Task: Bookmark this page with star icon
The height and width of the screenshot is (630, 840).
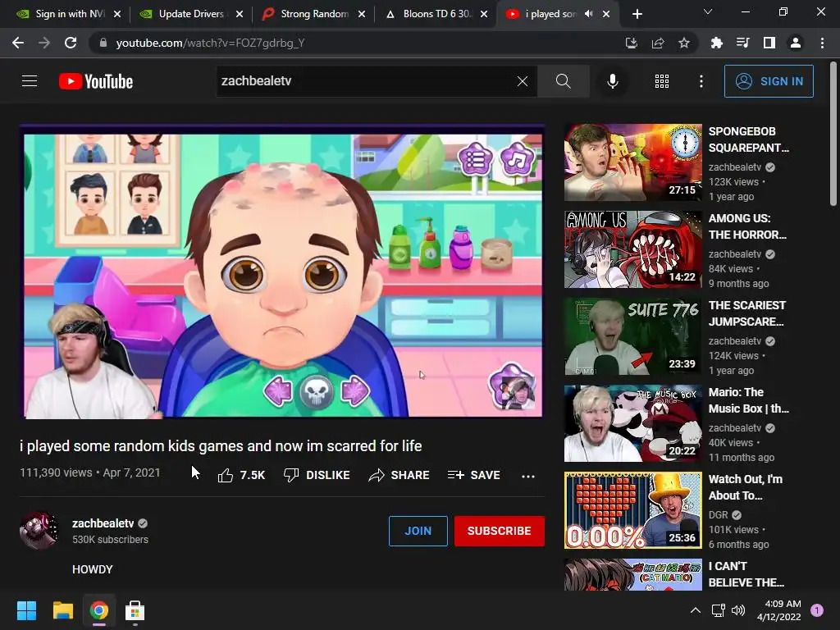Action: (683, 43)
